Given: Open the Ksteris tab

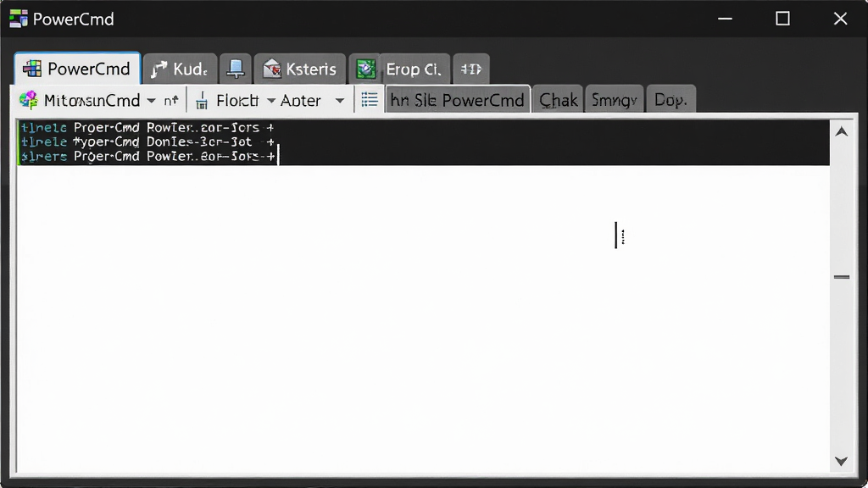Looking at the screenshot, I should pyautogui.click(x=300, y=69).
